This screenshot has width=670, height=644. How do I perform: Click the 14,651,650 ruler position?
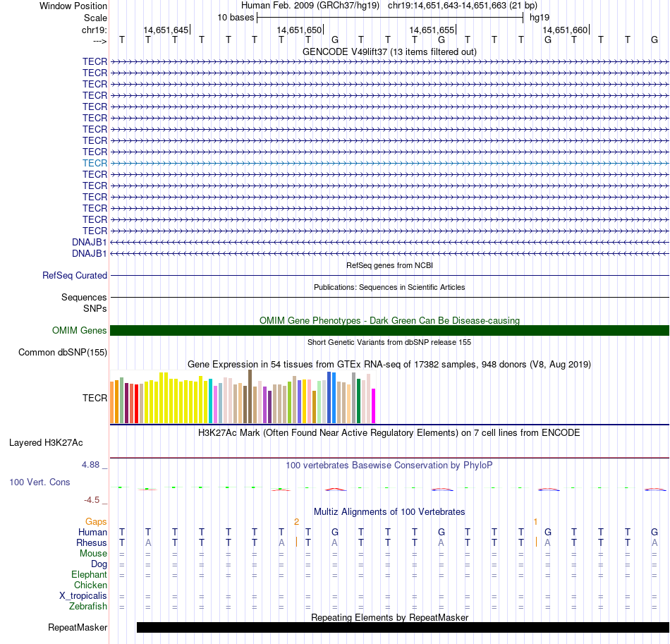(x=299, y=30)
